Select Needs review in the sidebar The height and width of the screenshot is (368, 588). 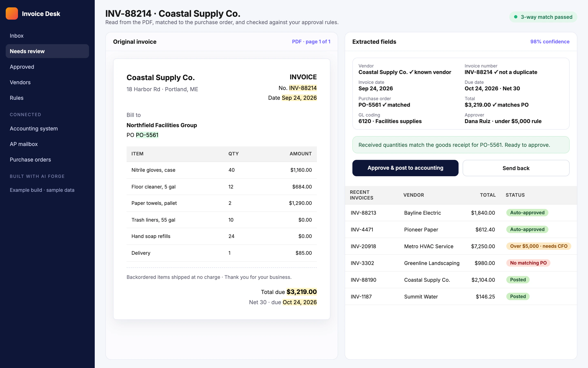pos(47,51)
